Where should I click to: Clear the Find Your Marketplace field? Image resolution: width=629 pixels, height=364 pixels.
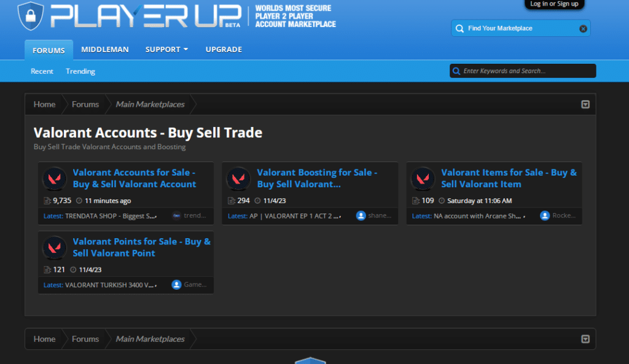click(x=583, y=28)
